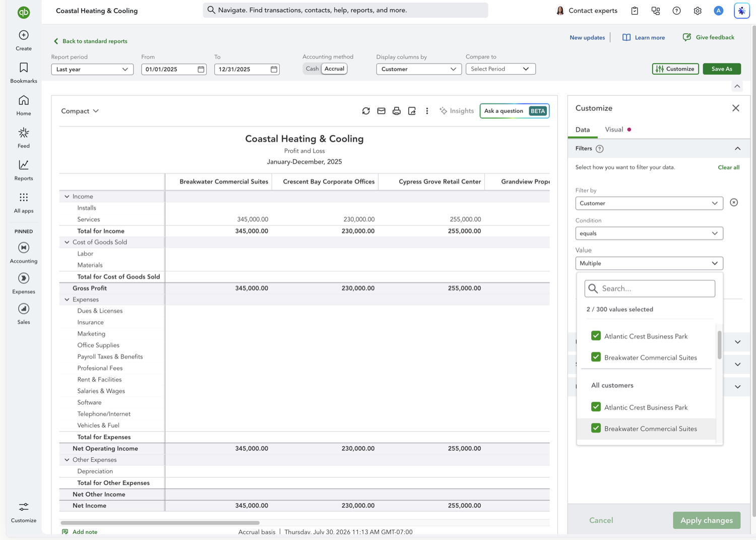Image resolution: width=756 pixels, height=540 pixels.
Task: Click Ask a question BETA button
Action: [x=515, y=111]
